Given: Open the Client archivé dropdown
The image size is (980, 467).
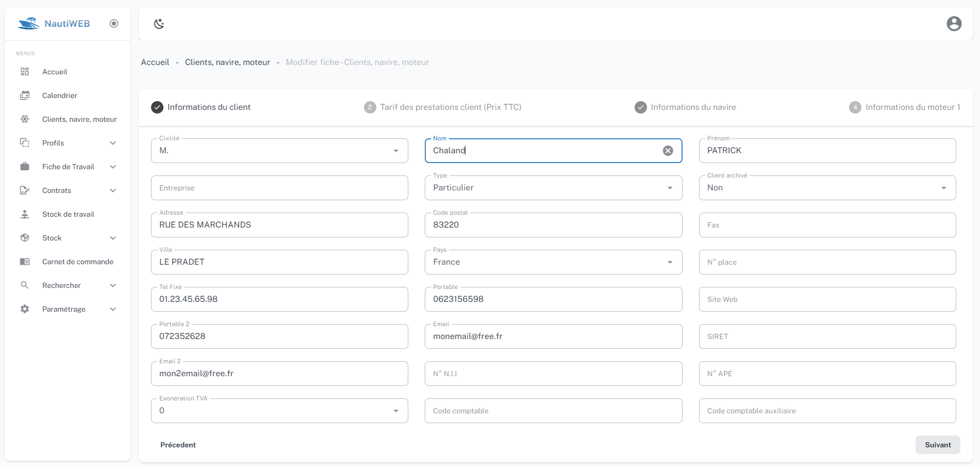Looking at the screenshot, I should click(827, 188).
